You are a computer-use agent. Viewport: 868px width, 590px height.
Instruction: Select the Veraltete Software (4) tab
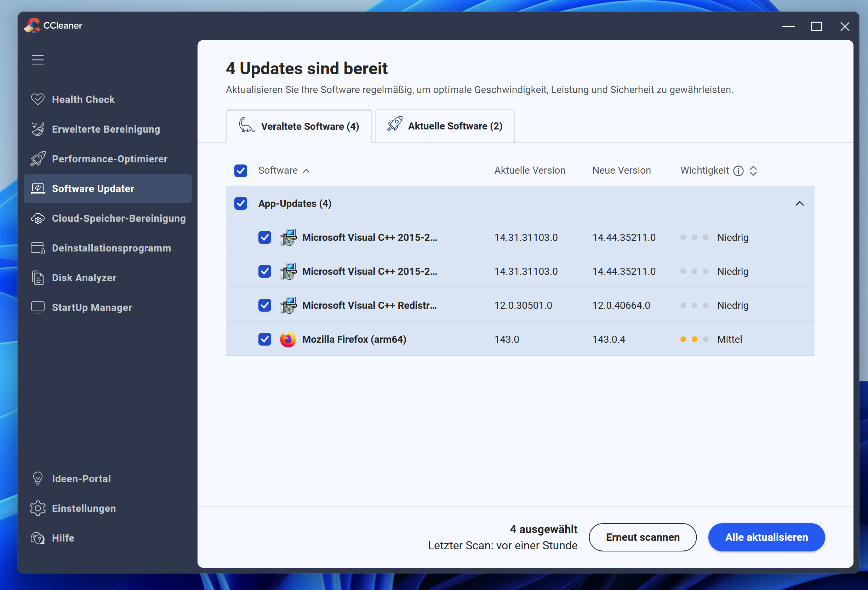coord(299,127)
